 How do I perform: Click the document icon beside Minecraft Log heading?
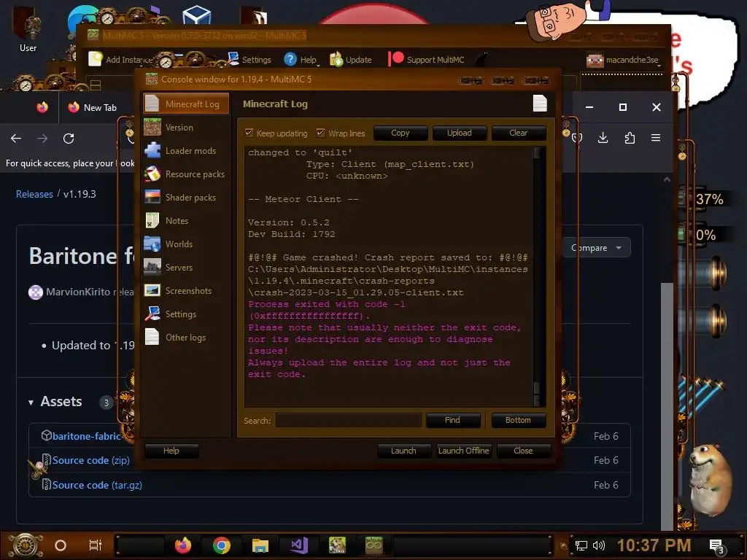pos(540,104)
